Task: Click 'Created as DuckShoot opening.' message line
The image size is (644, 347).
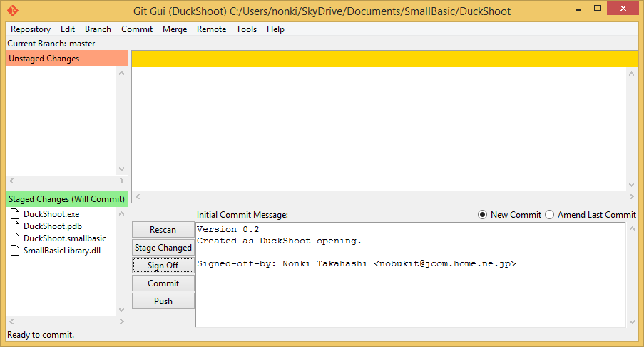Action: pos(279,241)
